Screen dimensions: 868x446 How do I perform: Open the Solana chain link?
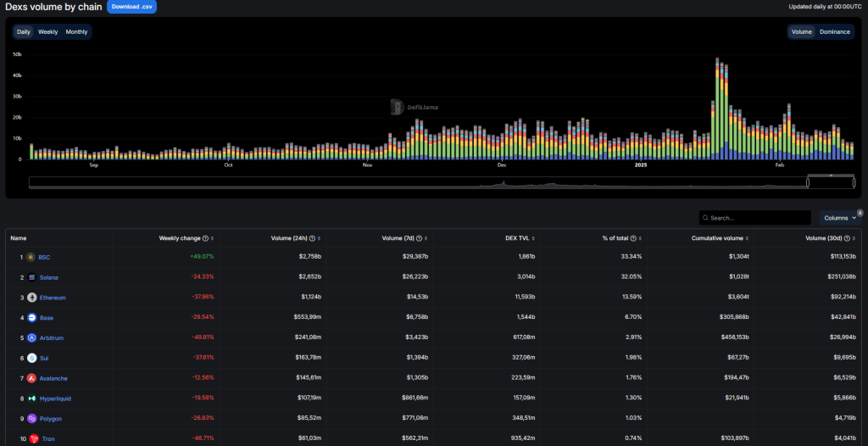pyautogui.click(x=48, y=277)
